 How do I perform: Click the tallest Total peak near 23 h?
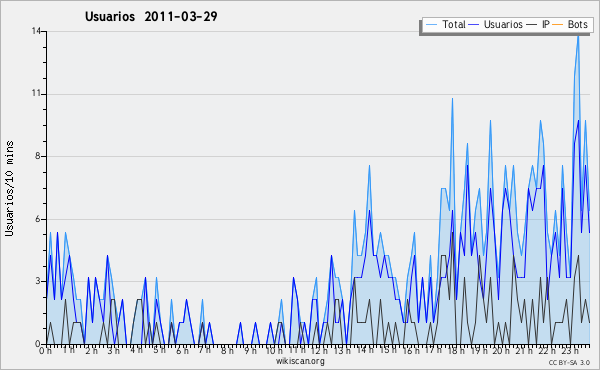point(578,36)
